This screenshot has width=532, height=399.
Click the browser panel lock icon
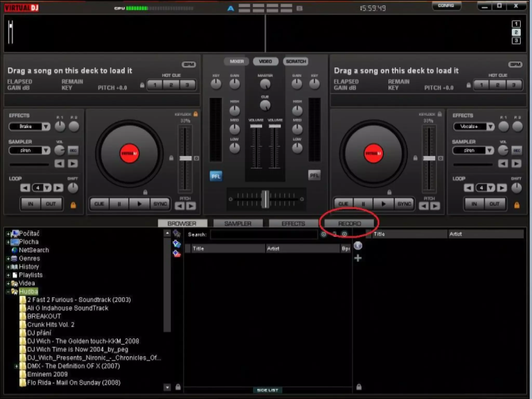(178, 387)
